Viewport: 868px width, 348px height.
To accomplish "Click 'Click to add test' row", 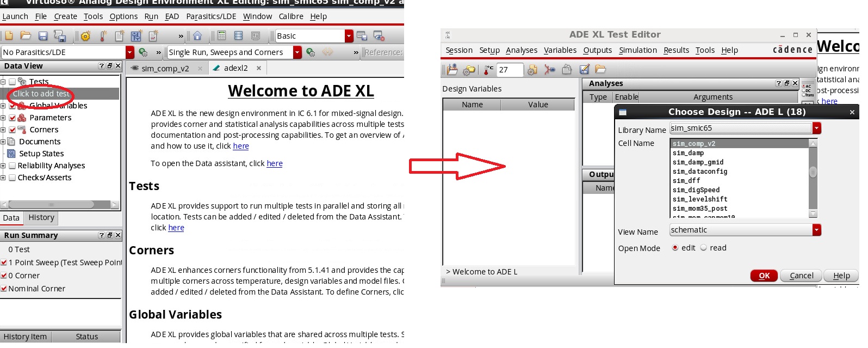I will [60, 94].
